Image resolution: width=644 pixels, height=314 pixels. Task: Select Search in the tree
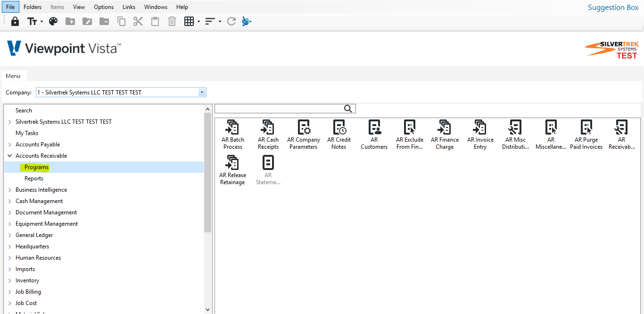[x=24, y=110]
